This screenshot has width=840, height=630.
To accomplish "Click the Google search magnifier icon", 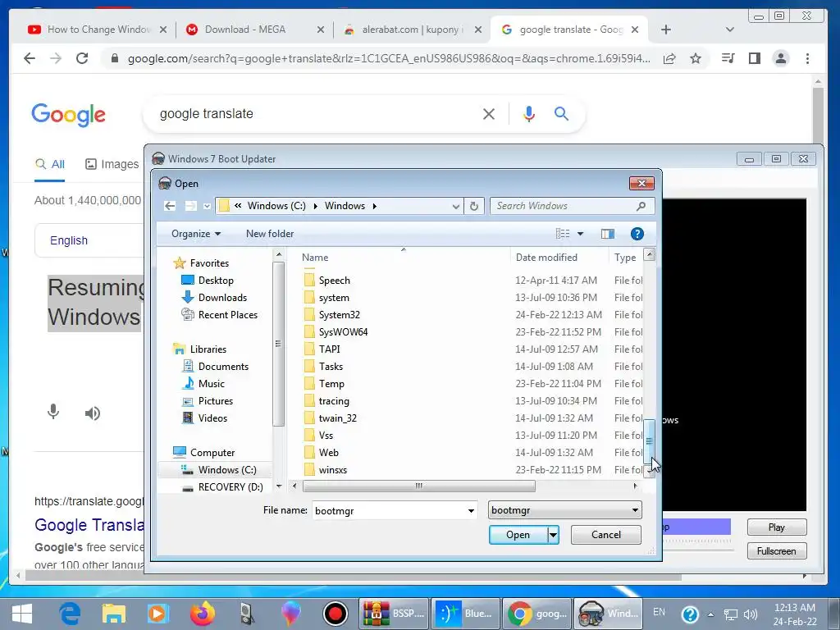I will 561,113.
